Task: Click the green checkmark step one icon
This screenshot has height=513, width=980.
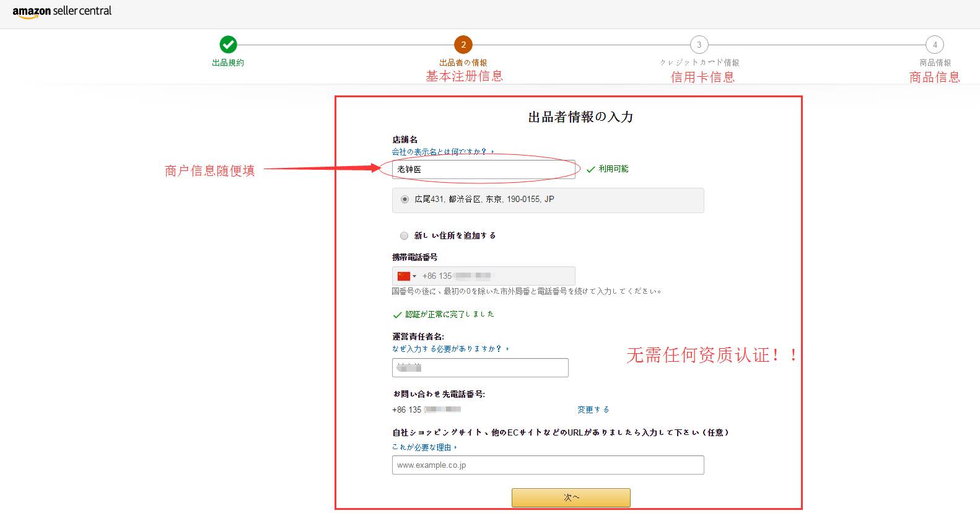Action: [x=228, y=45]
